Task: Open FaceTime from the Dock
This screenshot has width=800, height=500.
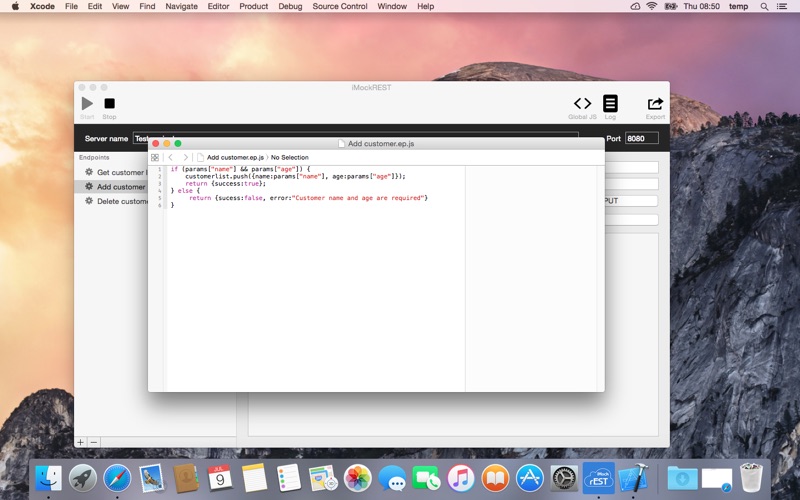Action: 426,479
